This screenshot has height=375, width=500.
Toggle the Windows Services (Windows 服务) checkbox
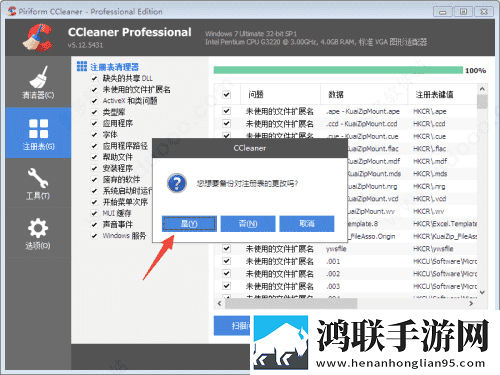95,236
